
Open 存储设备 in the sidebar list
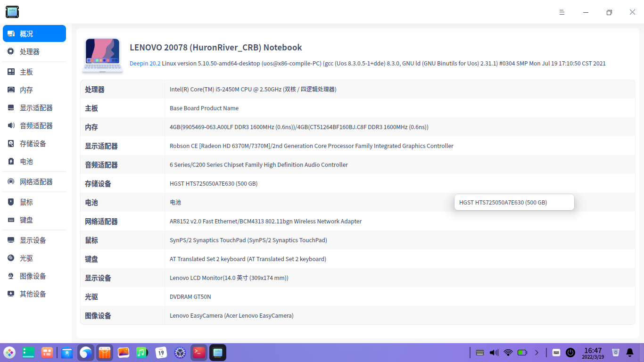coord(34,143)
